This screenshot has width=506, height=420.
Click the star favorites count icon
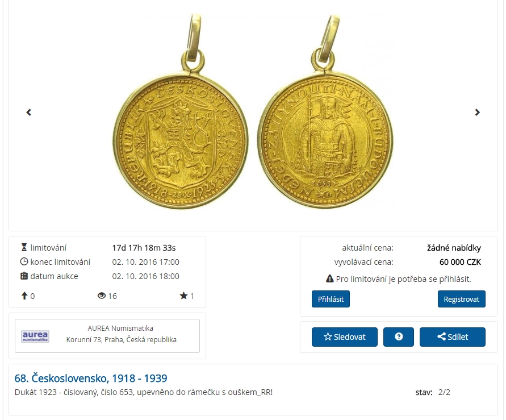tap(183, 296)
